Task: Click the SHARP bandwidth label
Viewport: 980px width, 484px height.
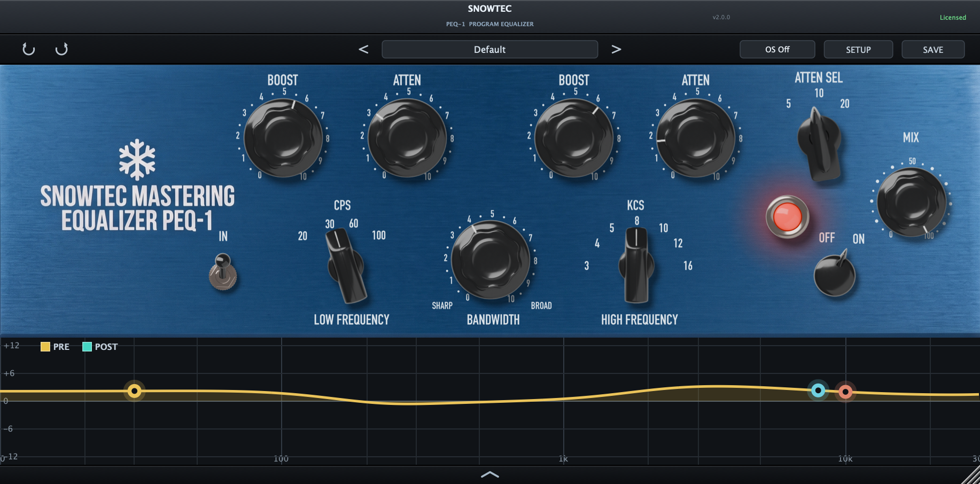Action: click(442, 306)
